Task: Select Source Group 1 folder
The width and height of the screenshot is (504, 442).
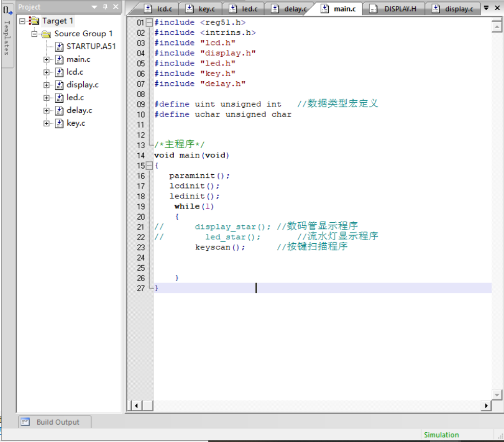Action: coord(83,34)
